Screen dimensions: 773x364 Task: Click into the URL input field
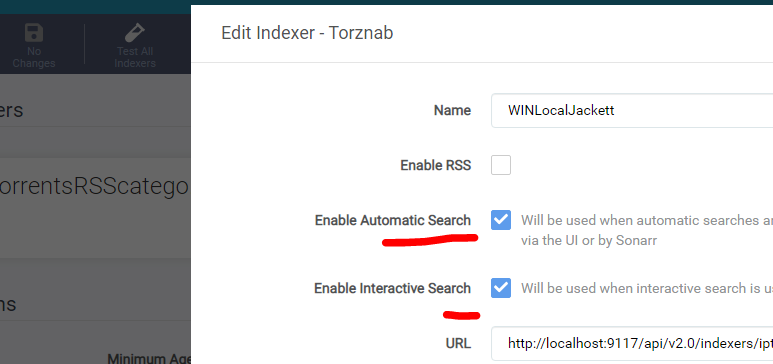pos(632,343)
